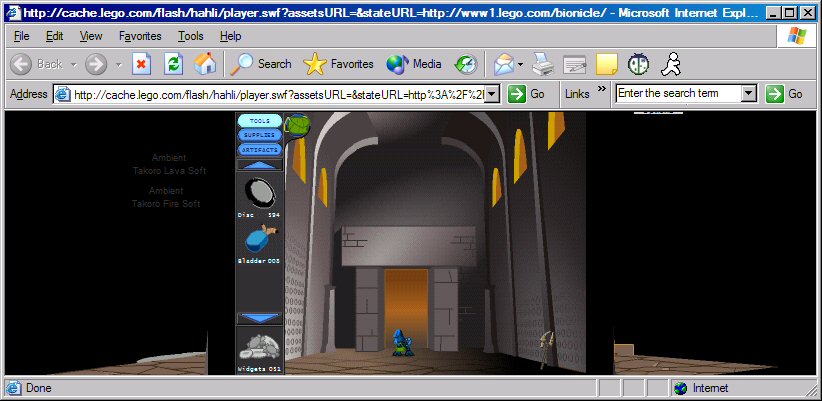Click 'Takoro Lava Soft' text
Viewport: 822px width, 401px height.
(x=169, y=171)
